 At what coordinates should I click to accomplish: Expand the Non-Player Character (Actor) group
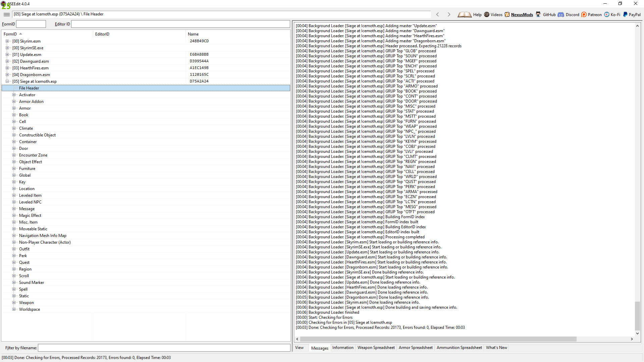point(14,242)
